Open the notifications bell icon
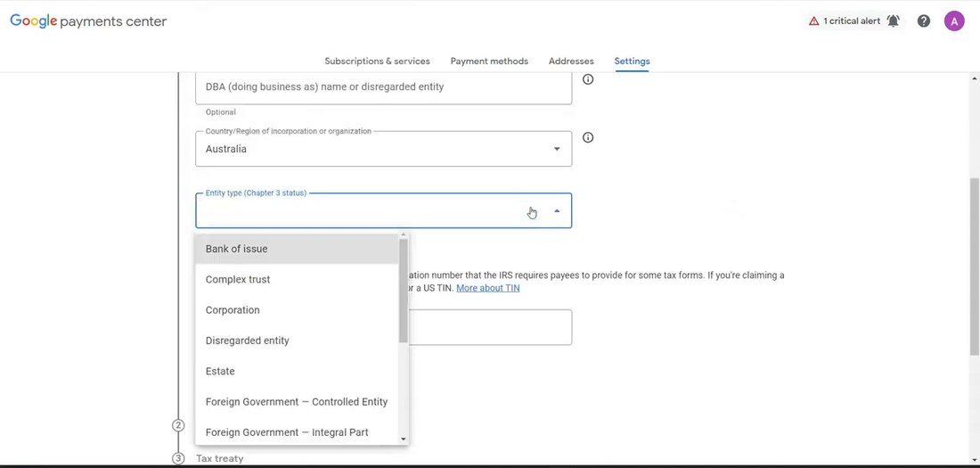The width and height of the screenshot is (980, 468). click(x=893, y=21)
